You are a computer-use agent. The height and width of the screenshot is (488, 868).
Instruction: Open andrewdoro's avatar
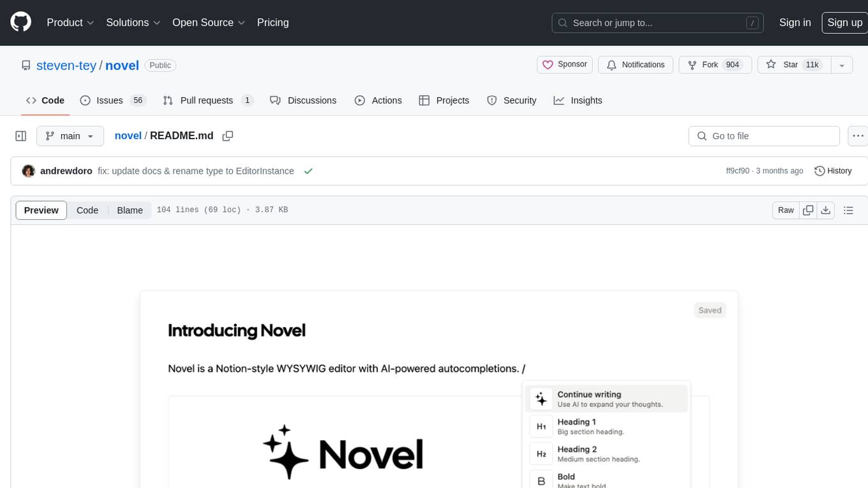28,171
